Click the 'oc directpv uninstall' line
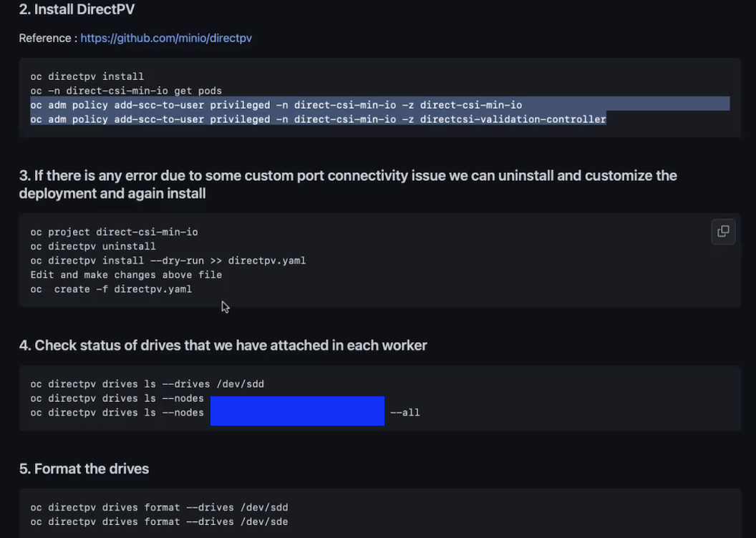 tap(93, 247)
